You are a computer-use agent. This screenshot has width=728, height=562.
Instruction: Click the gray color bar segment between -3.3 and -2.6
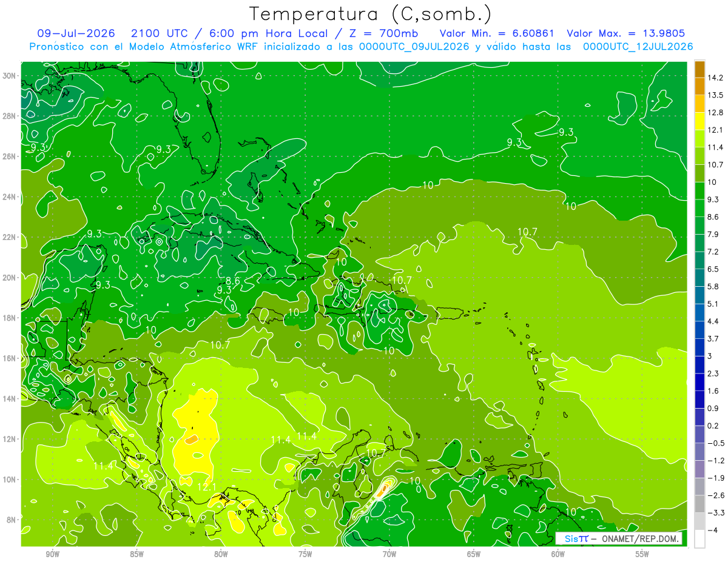tap(699, 504)
